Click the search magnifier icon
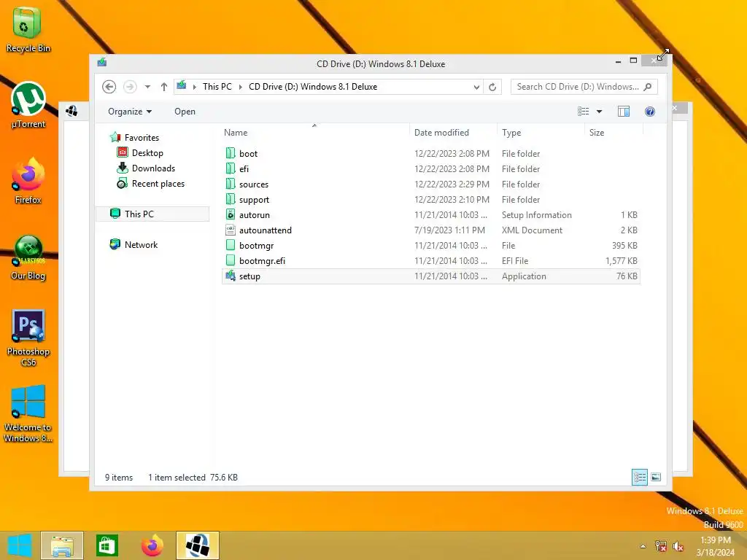The width and height of the screenshot is (747, 560). [x=648, y=87]
